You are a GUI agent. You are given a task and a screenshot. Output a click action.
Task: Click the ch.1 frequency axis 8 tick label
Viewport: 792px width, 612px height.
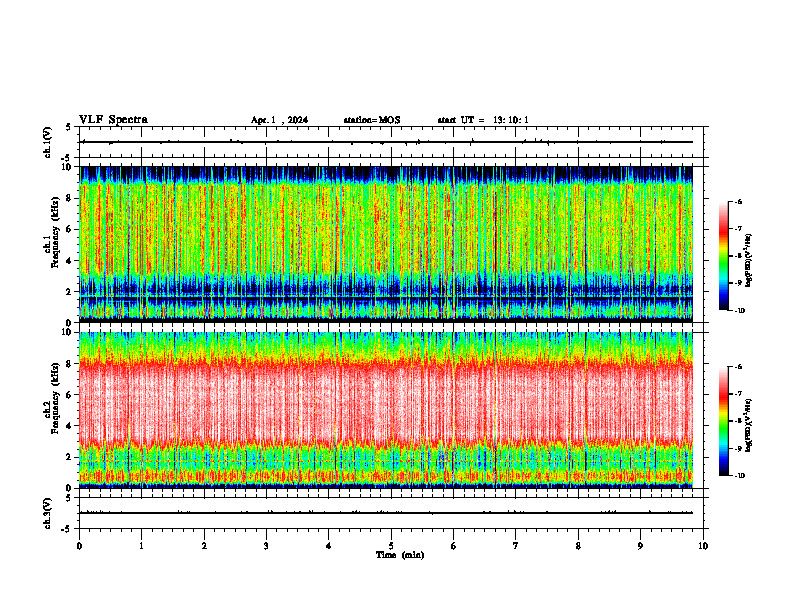point(70,198)
